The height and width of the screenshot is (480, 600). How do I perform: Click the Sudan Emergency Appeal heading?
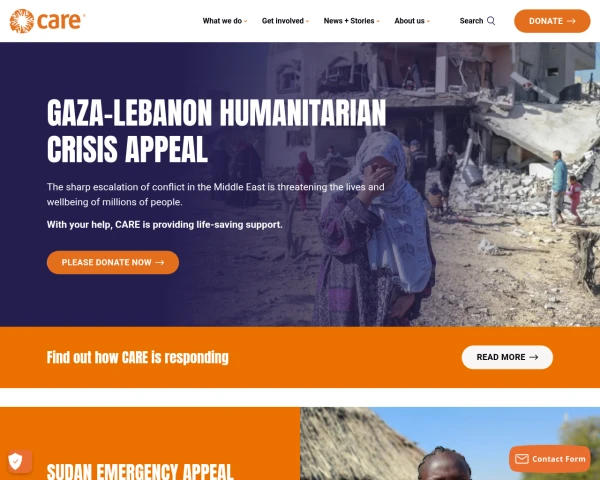(x=140, y=471)
